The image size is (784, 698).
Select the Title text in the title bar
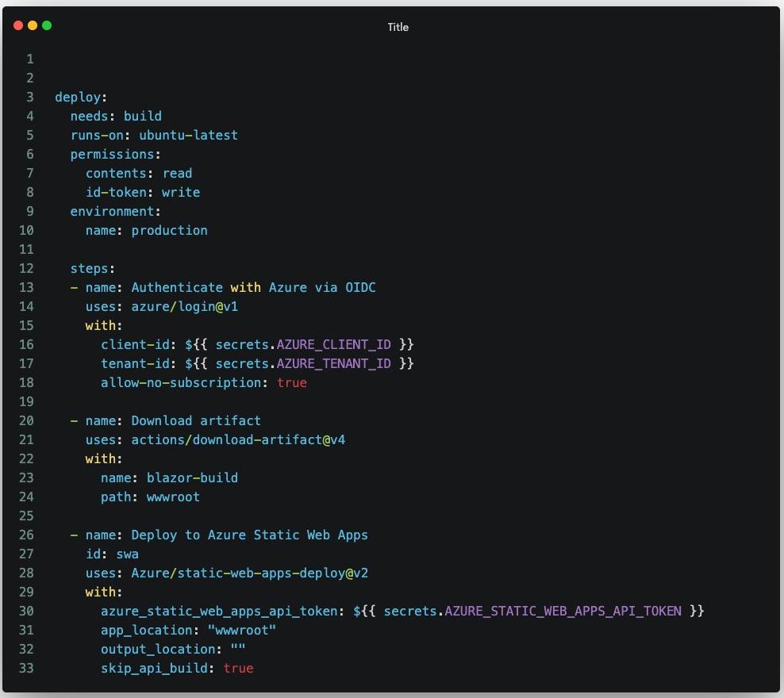tap(398, 26)
